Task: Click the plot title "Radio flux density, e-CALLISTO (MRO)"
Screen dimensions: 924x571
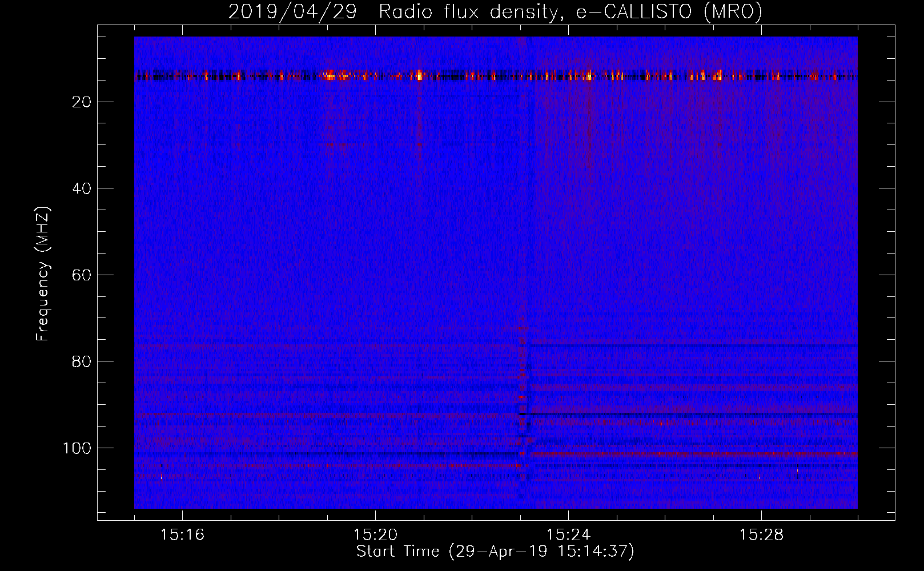Action: point(571,11)
